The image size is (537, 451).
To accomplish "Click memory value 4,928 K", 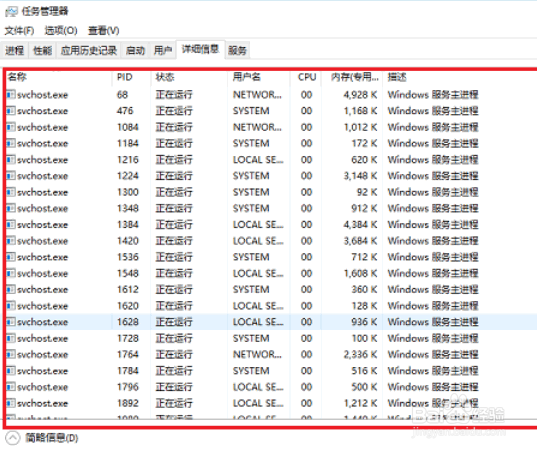I will tap(360, 95).
